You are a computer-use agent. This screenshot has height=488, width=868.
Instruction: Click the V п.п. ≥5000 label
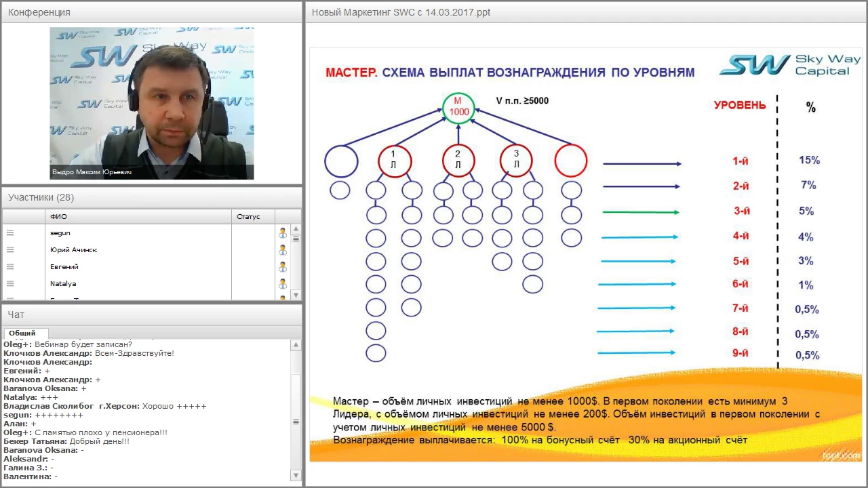point(522,101)
